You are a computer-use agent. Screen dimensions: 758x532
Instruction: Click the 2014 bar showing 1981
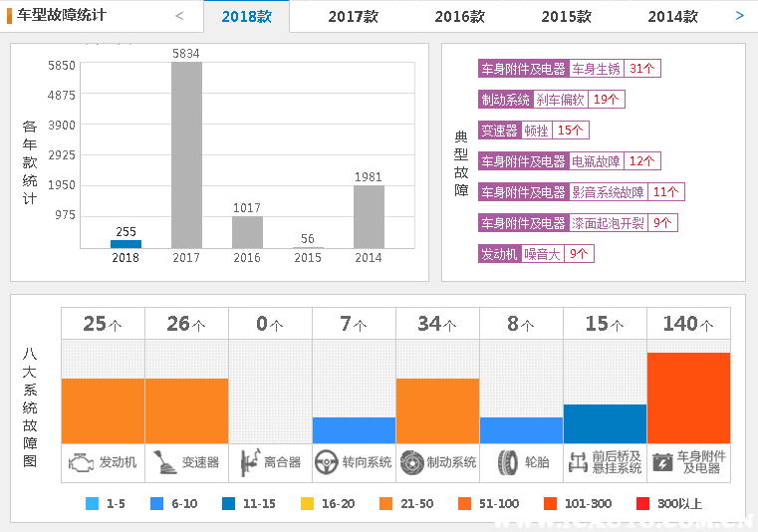(369, 216)
